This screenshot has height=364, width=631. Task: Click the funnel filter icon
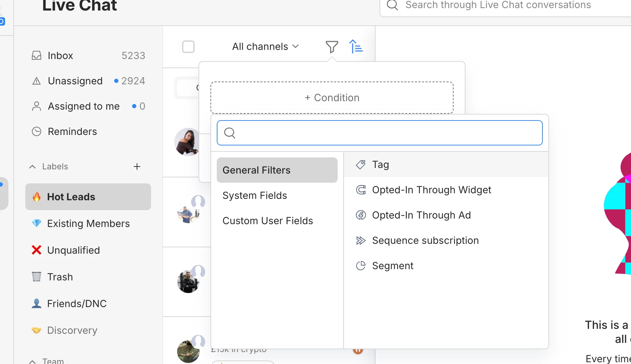332,47
